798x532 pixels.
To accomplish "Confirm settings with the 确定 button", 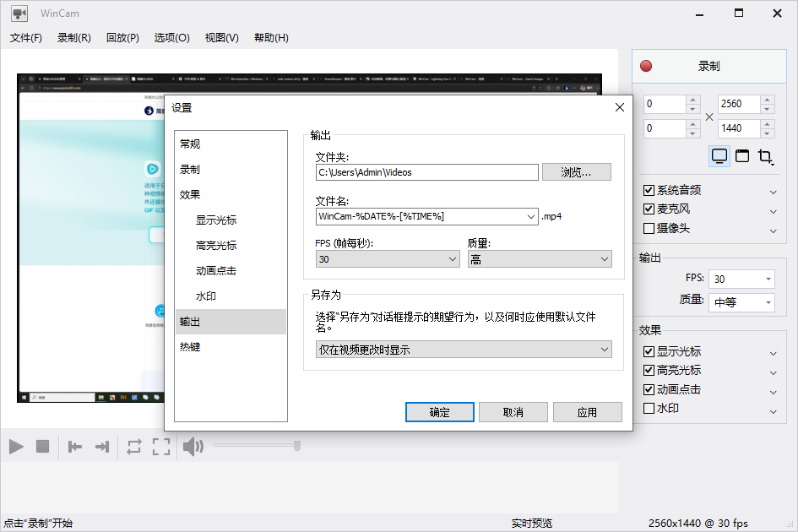I will point(440,412).
